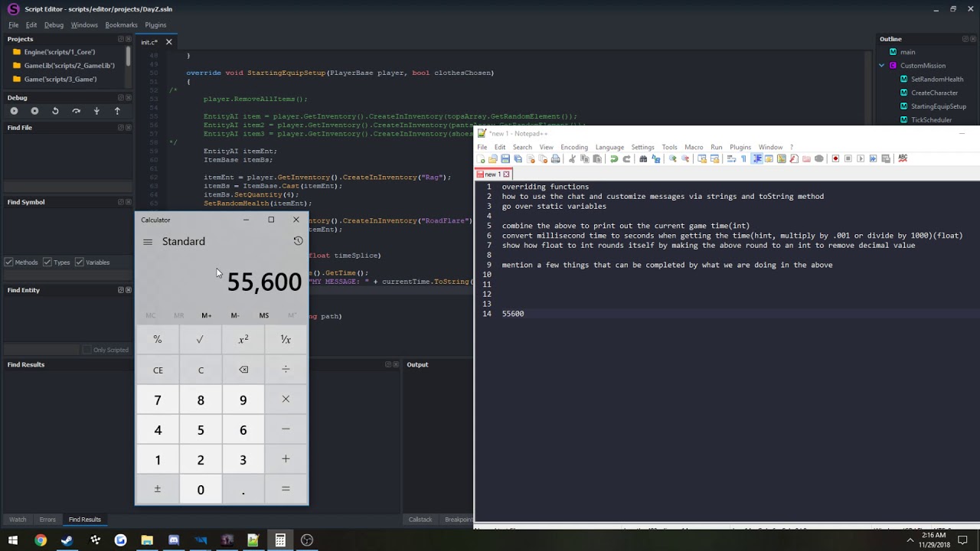Click the equals button in Calculator
Screen dimensions: 980x551
point(286,489)
